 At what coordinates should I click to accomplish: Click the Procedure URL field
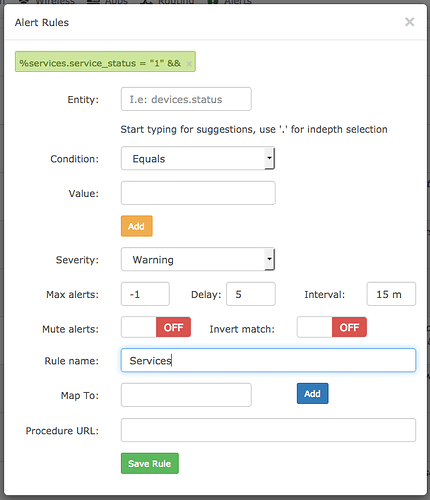[x=268, y=430]
